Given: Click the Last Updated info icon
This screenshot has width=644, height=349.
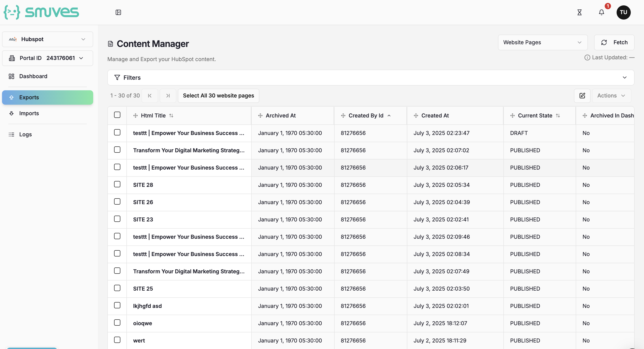Looking at the screenshot, I should pyautogui.click(x=587, y=57).
